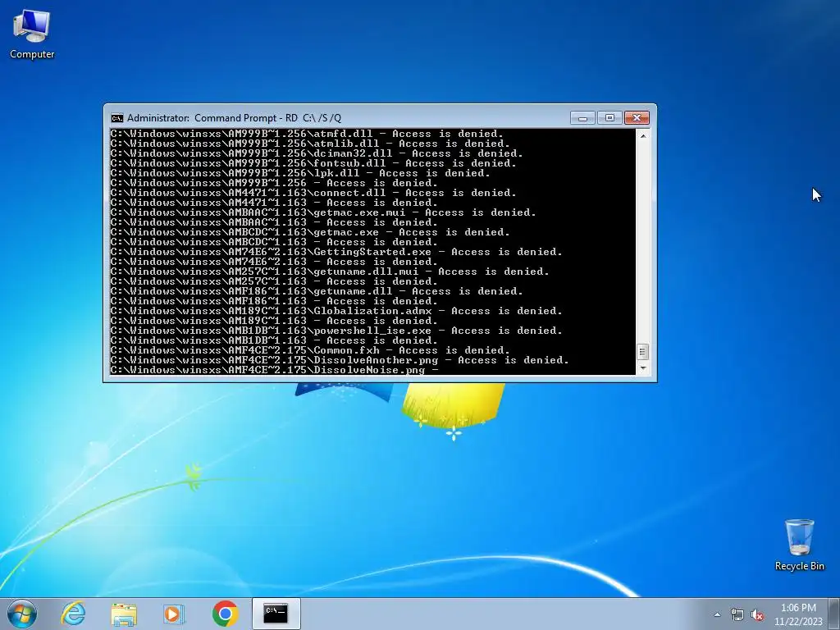Click the console scrollbar up arrow
This screenshot has width=840, height=630.
pos(643,135)
